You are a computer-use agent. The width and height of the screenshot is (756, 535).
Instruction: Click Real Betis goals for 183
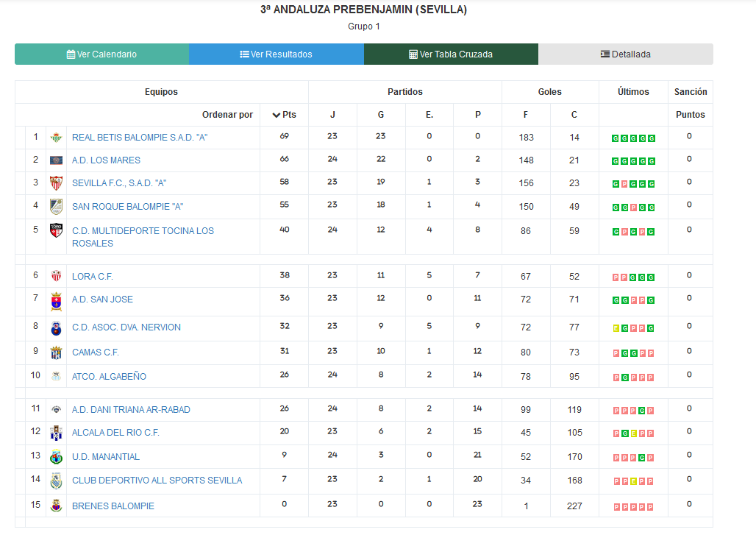click(x=526, y=138)
